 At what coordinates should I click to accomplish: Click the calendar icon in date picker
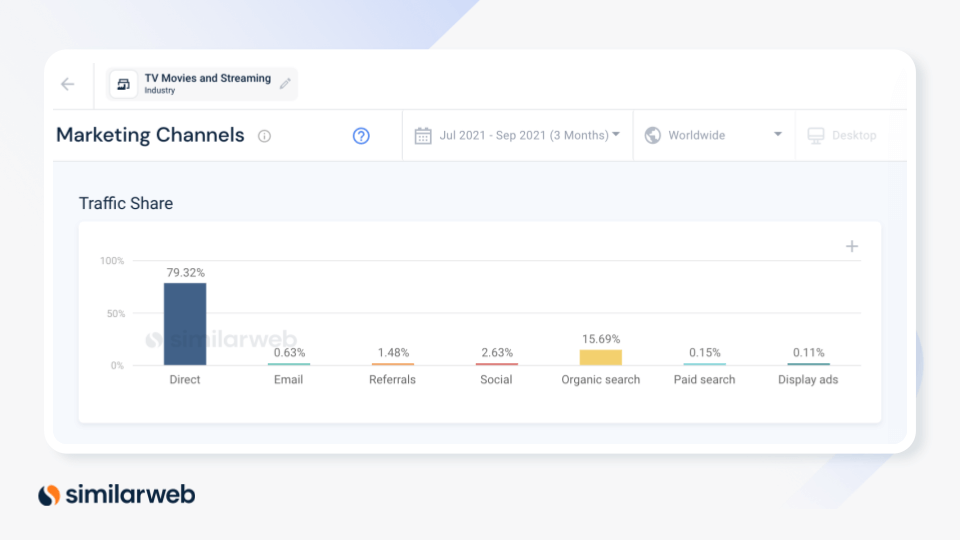pos(423,136)
